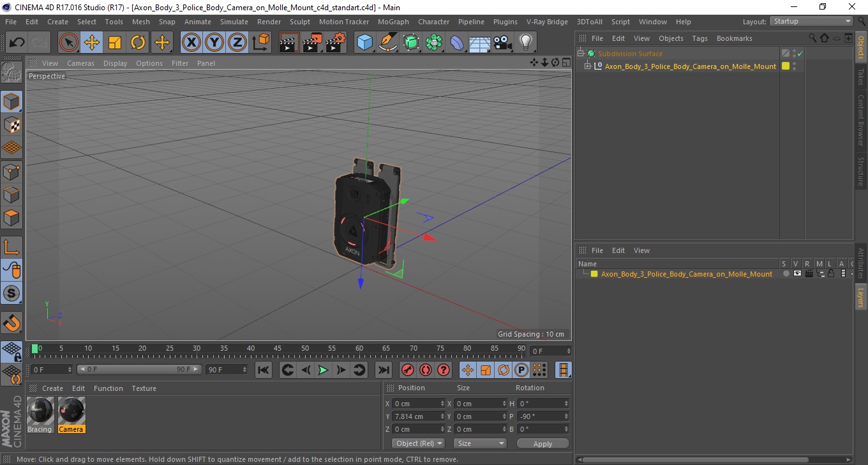Toggle Y axis lock

pyautogui.click(x=214, y=43)
